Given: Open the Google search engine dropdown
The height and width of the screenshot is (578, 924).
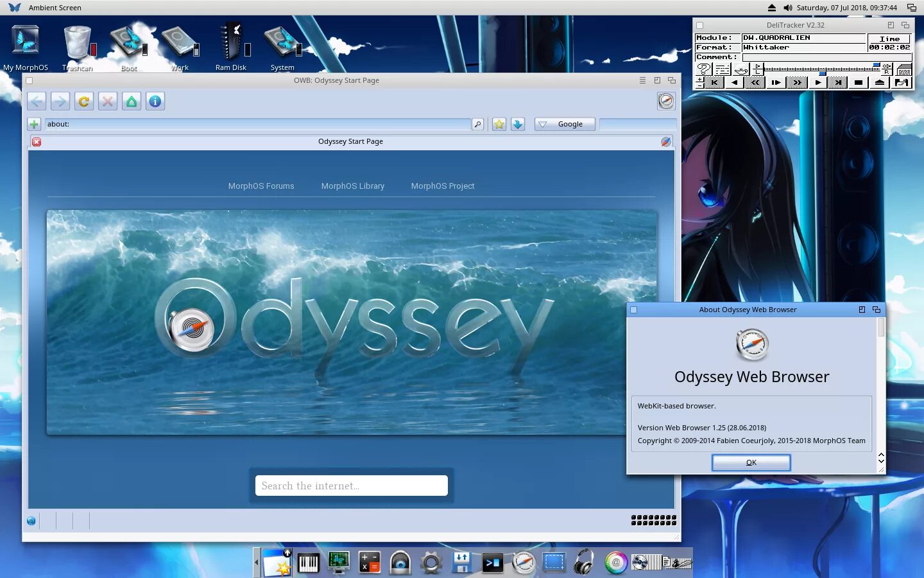Looking at the screenshot, I should (x=565, y=124).
